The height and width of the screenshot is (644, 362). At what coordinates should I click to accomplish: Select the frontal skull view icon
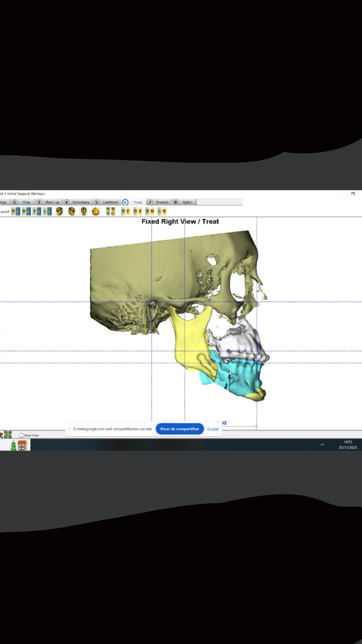[84, 211]
